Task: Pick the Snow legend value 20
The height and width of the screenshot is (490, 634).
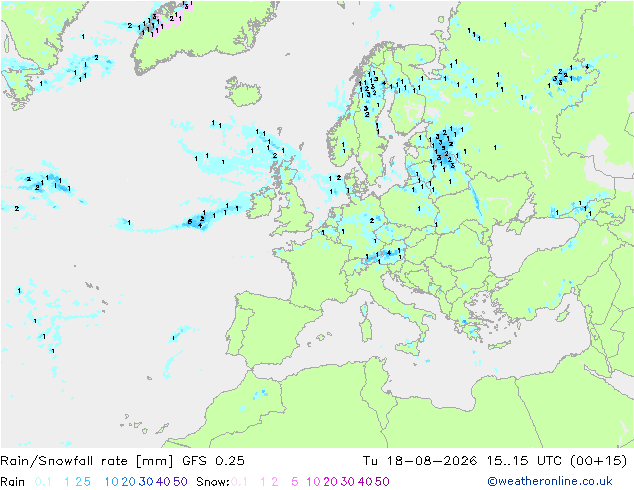Action: click(330, 482)
